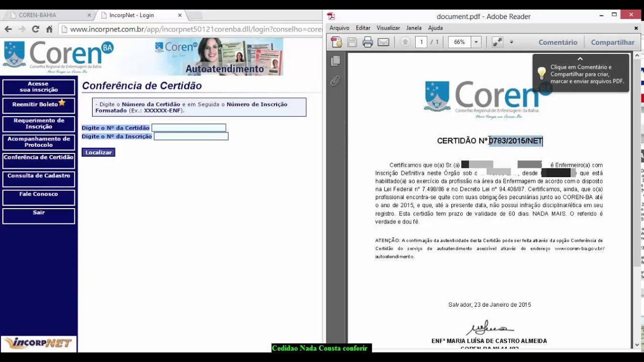
Task: Click Reemitir Boleto sidebar button
Action: 39,105
